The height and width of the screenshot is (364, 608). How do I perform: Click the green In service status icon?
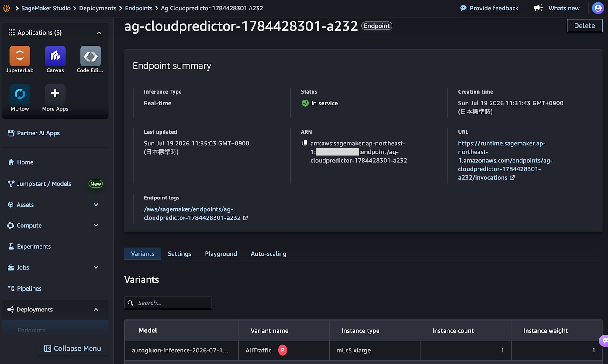(x=305, y=103)
